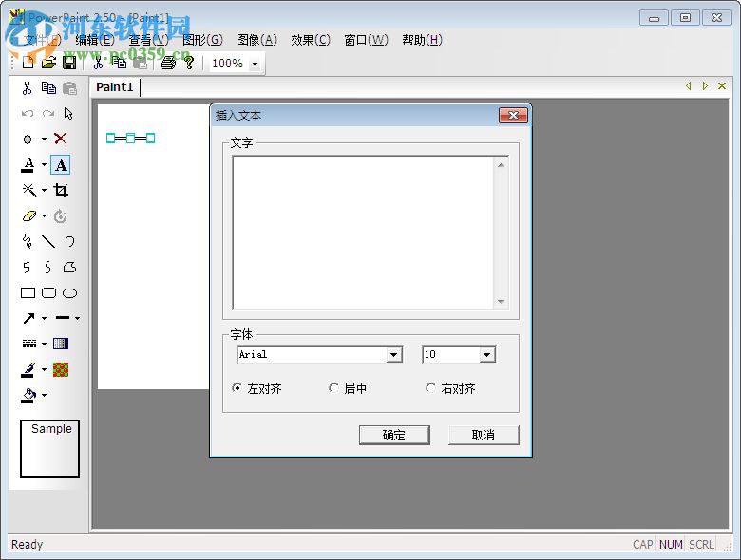Select the arc drawing tool
This screenshot has height=560, width=741.
point(70,242)
